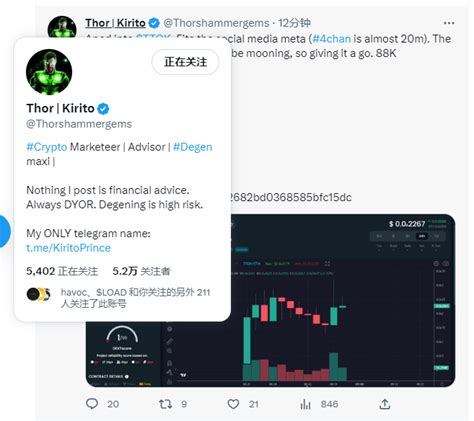
Task: Like the tweet with the heart icon
Action: (x=233, y=404)
